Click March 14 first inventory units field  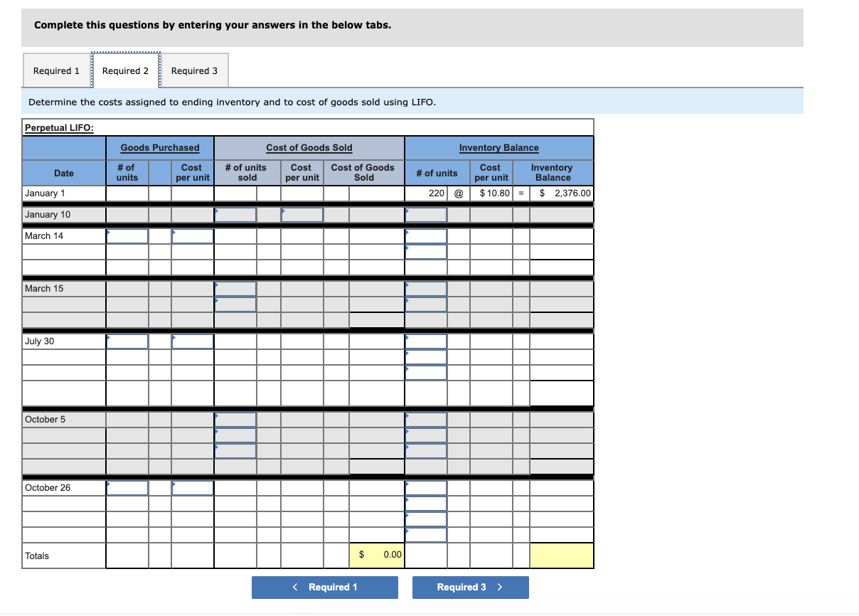click(426, 235)
